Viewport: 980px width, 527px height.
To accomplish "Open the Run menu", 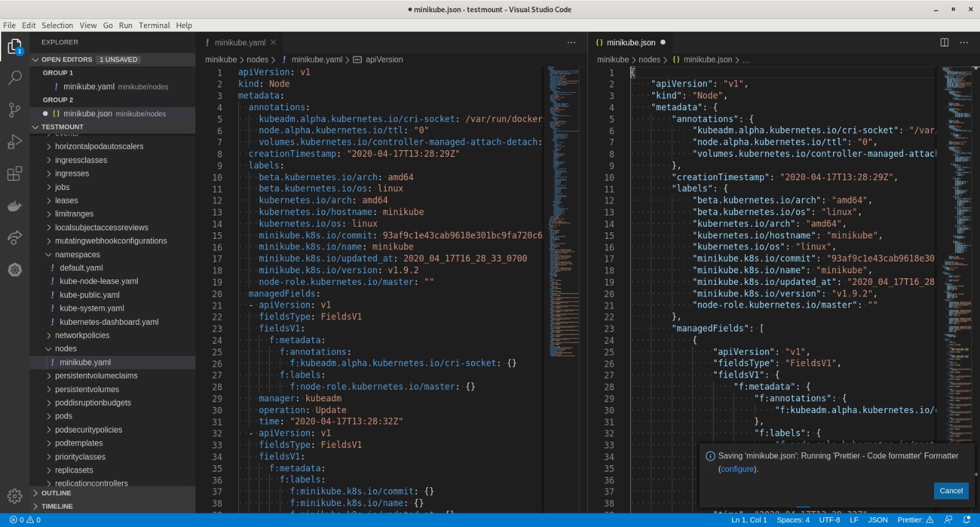I will (x=126, y=25).
